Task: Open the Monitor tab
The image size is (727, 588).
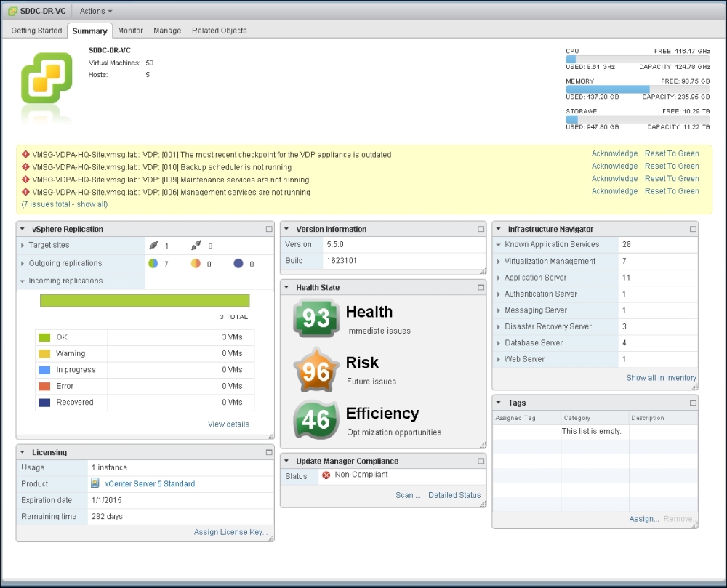Action: click(x=130, y=31)
